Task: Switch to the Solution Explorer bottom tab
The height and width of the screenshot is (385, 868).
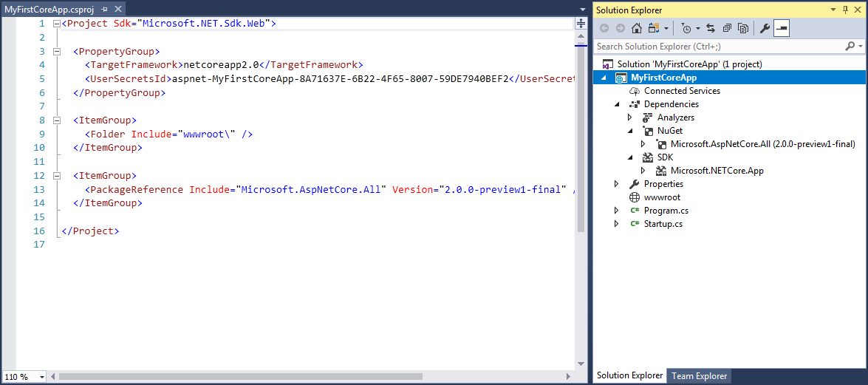Action: (629, 376)
